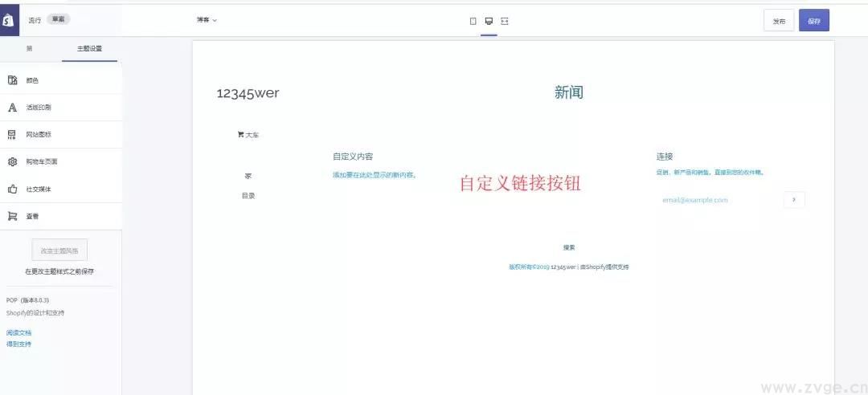Open the 阅读文档 documentation link

(19, 332)
